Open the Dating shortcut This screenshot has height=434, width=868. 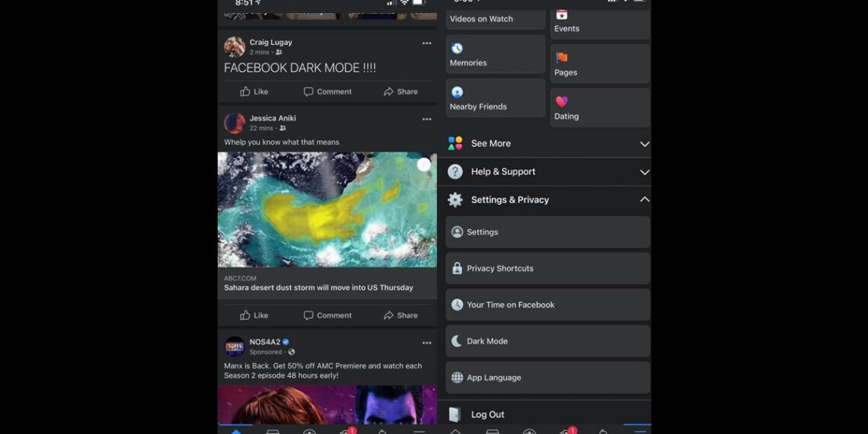click(x=599, y=107)
